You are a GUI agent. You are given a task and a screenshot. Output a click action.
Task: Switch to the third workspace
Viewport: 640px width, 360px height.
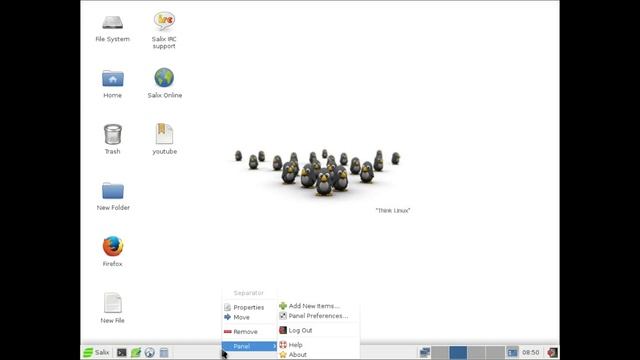(476, 352)
